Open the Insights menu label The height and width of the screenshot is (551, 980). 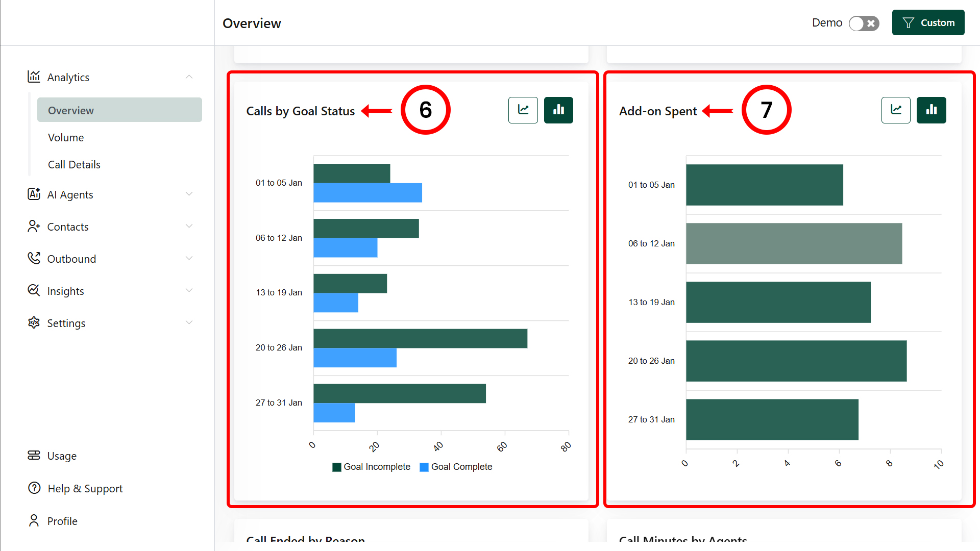point(65,291)
